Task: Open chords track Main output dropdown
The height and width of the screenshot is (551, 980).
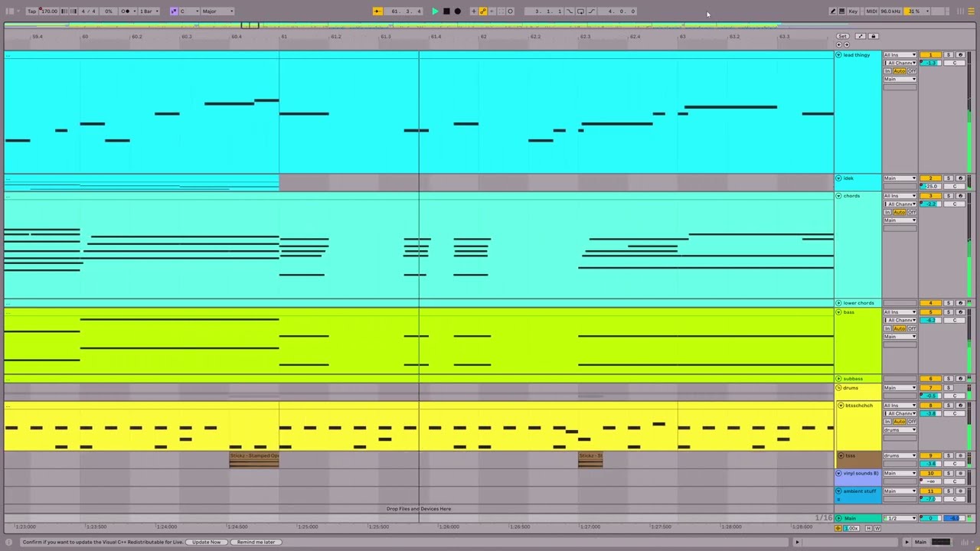Action: (900, 220)
